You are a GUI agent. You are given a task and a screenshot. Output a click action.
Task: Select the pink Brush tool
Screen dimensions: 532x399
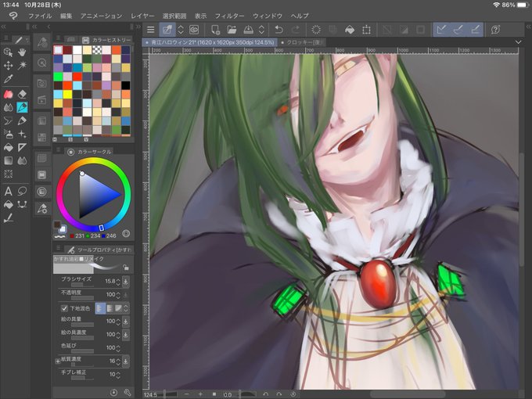(x=8, y=94)
